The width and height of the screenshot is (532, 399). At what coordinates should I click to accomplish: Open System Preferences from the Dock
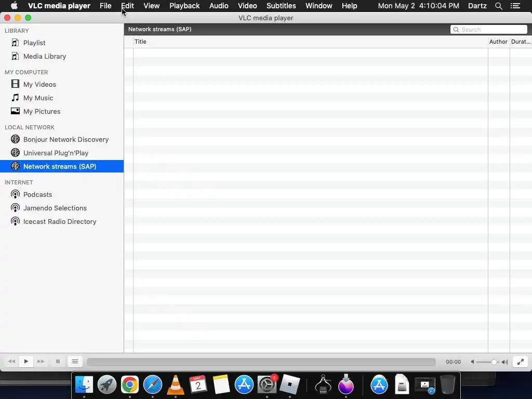[x=267, y=385]
